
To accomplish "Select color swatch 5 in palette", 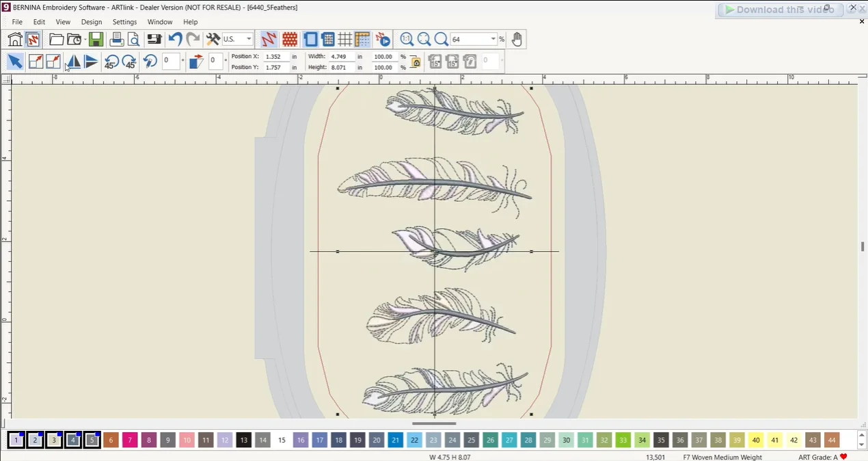I will [92, 440].
